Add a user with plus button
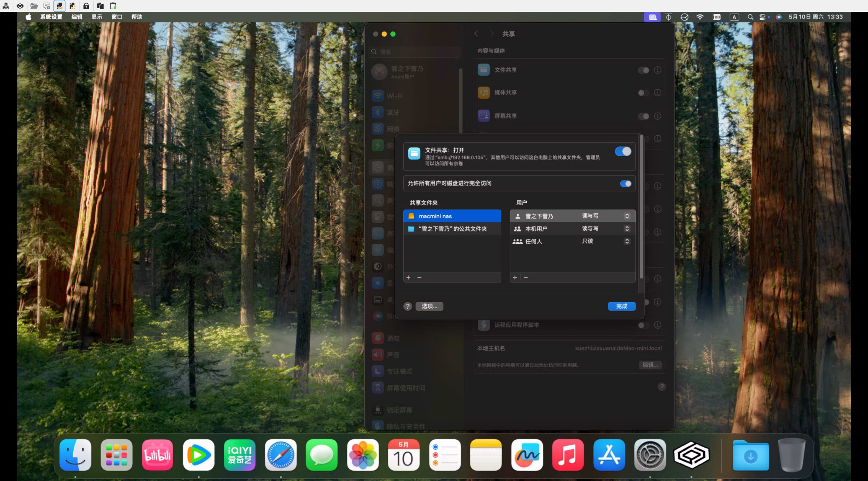868x481 pixels. tap(515, 277)
